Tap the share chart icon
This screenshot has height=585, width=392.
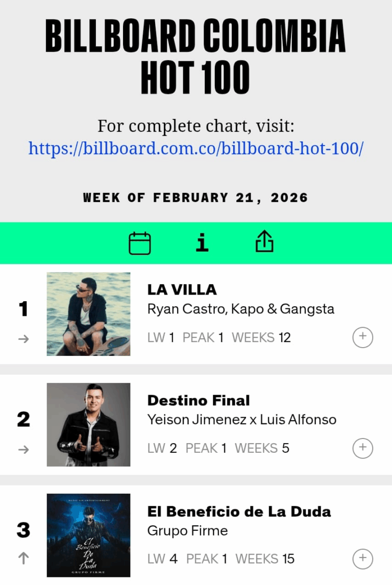[x=264, y=242]
